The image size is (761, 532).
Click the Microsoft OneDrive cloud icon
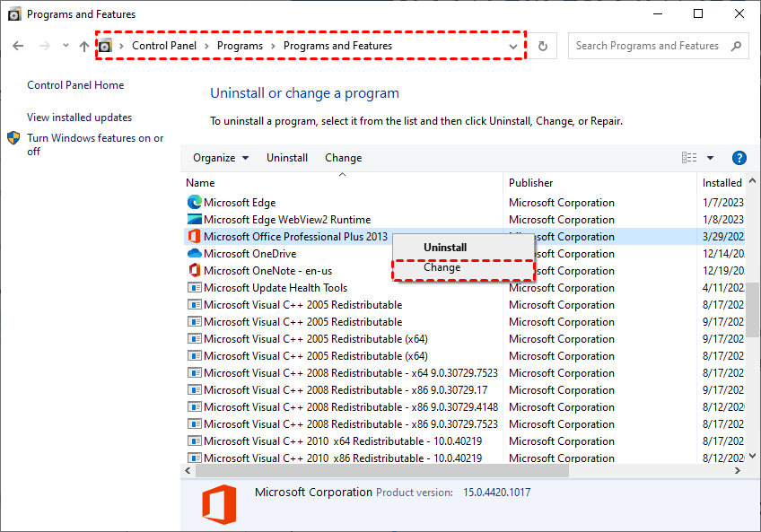click(194, 254)
